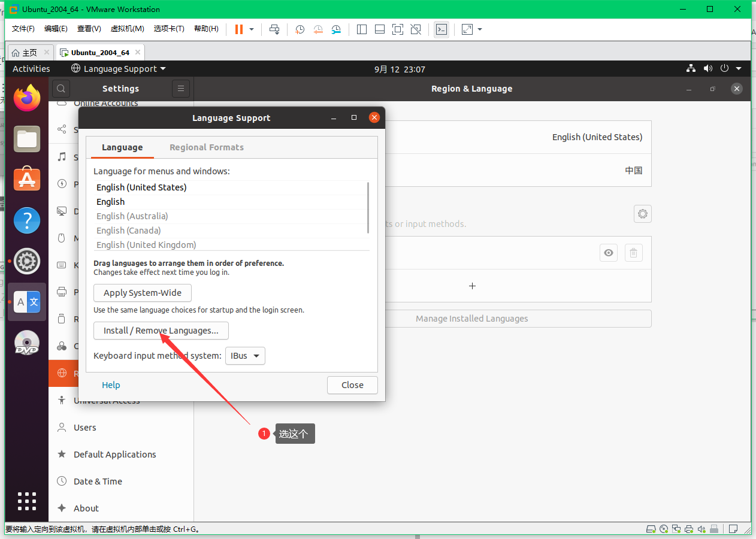
Task: Open the 虚拟机(M) menu
Action: [x=127, y=29]
